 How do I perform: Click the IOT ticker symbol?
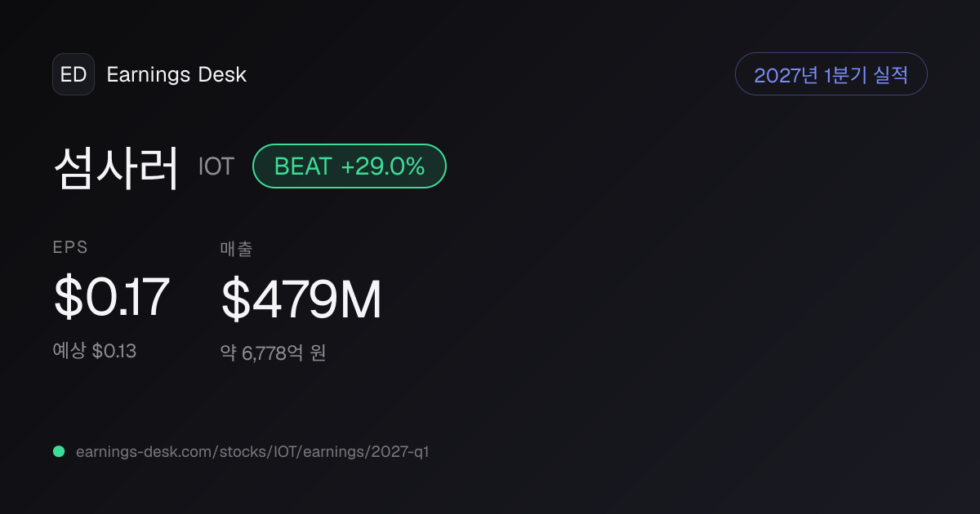[x=216, y=167]
